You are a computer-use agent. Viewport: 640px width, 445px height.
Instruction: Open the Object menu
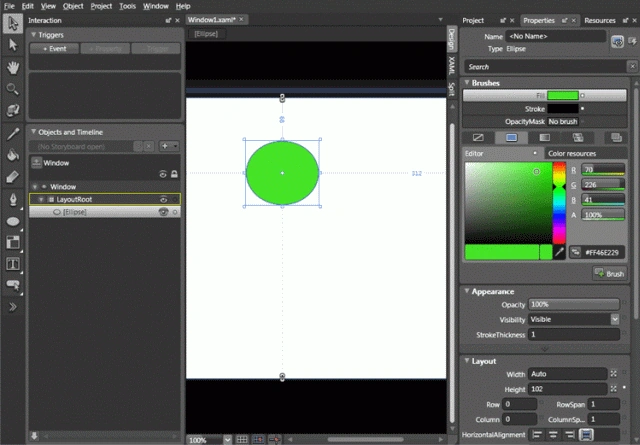[73, 6]
